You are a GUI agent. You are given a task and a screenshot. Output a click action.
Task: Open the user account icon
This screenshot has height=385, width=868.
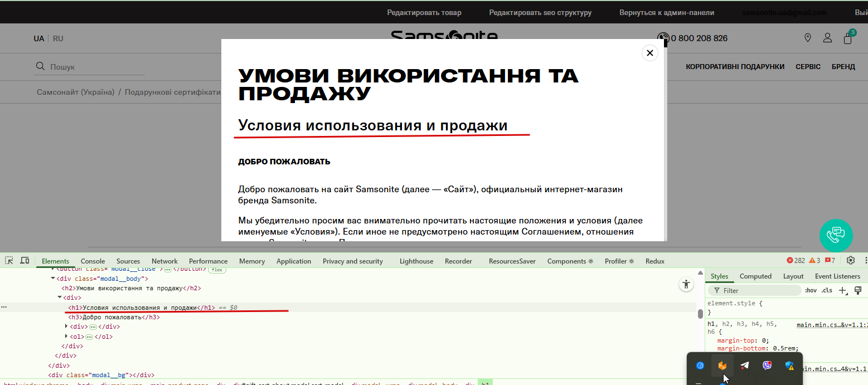[828, 38]
